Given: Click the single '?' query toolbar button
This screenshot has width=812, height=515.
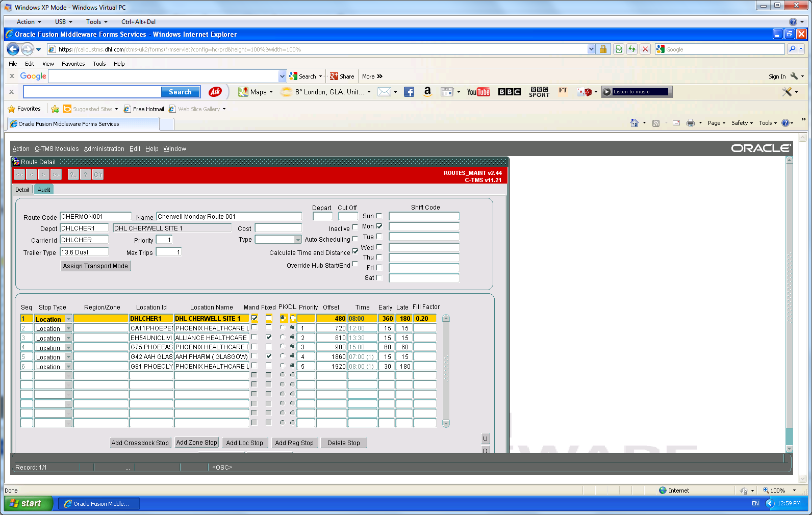Looking at the screenshot, I should (86, 174).
